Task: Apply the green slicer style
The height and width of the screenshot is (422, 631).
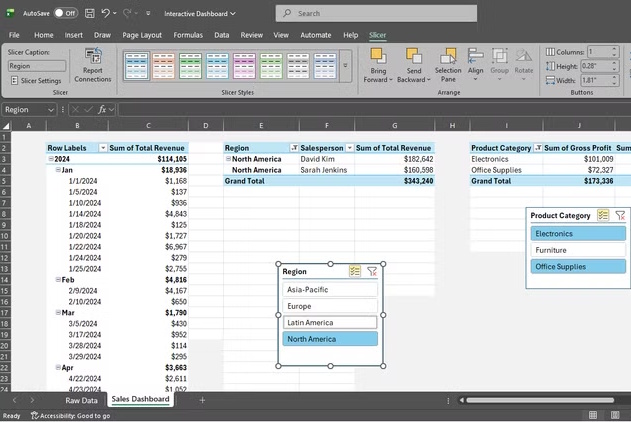Action: [x=190, y=66]
